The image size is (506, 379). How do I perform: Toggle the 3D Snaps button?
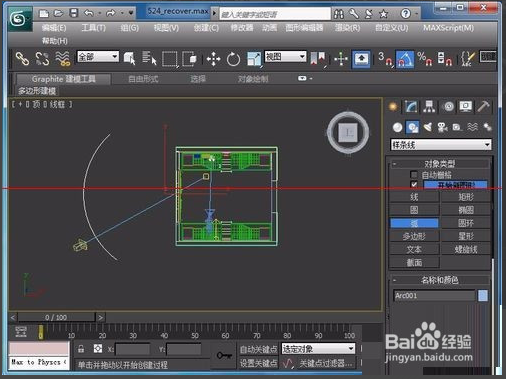click(x=385, y=59)
